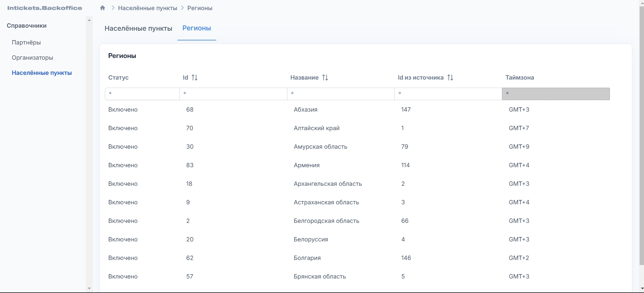The width and height of the screenshot is (644, 293).
Task: Sort regions by Id column arrows
Action: tap(195, 78)
